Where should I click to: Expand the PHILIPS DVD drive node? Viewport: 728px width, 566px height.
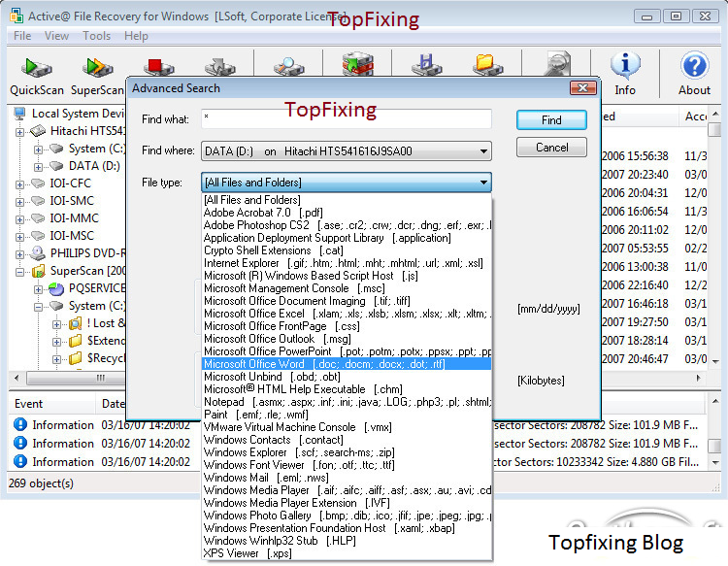[19, 254]
